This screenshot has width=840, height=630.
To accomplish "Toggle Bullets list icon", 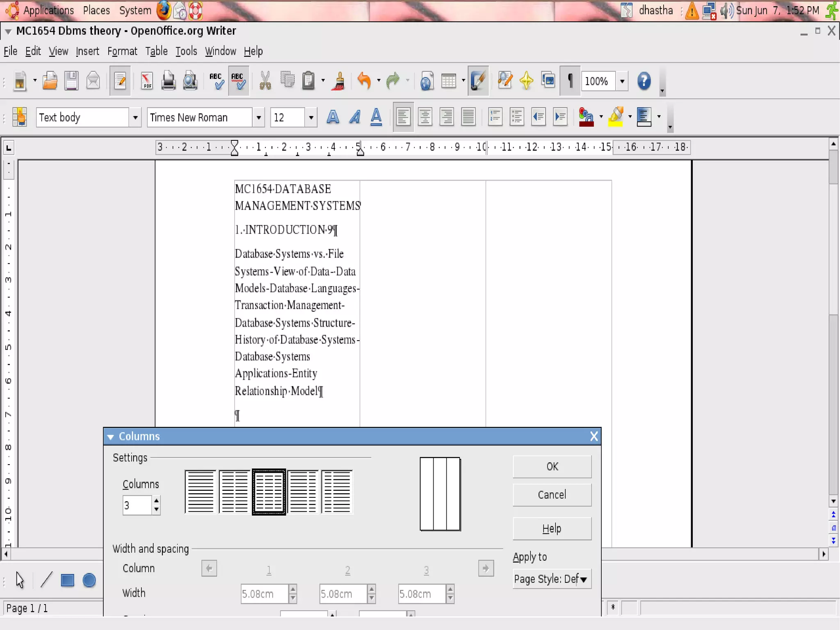I will tap(517, 117).
